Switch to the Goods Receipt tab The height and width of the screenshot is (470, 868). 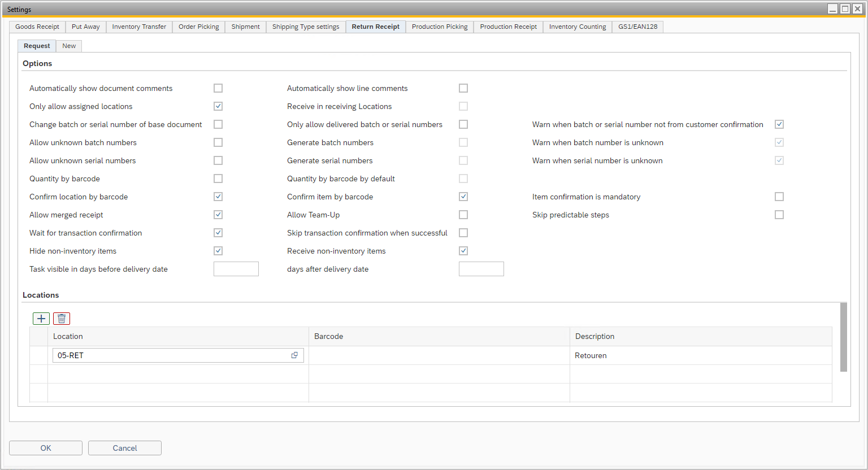click(x=37, y=27)
